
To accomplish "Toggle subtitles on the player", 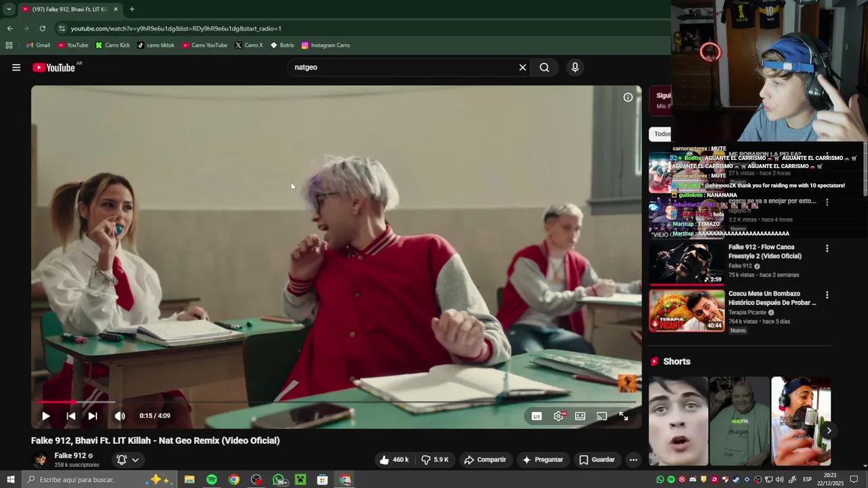I will tap(536, 416).
